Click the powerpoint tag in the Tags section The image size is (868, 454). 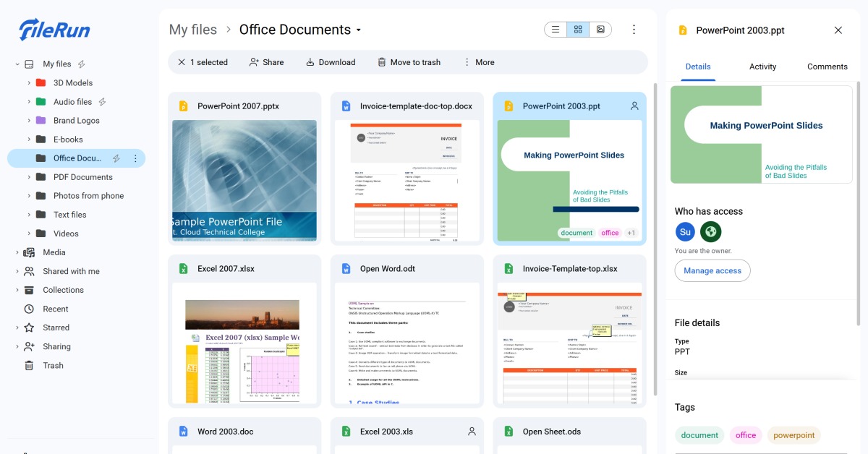click(793, 435)
